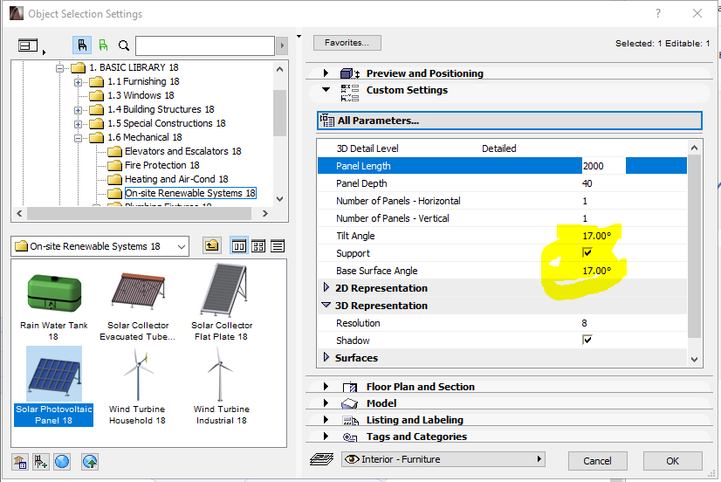
Task: Expand the Floor Plan and Section panel
Action: tap(326, 386)
